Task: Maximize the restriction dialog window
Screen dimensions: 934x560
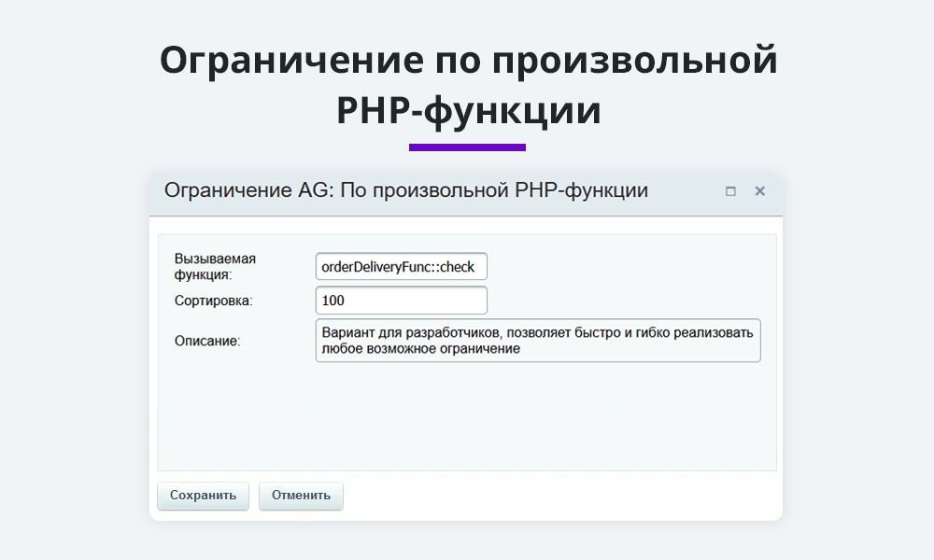Action: click(730, 191)
